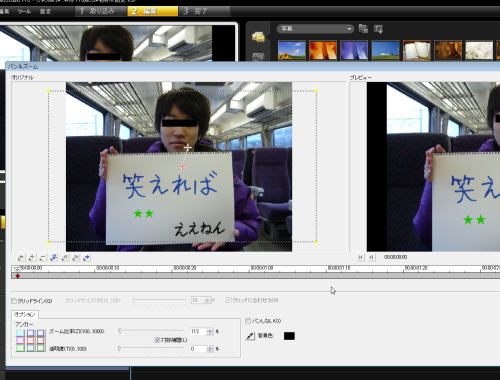Switch to step 1 取り込み tab
Image resolution: width=500 pixels, height=380 pixels.
tap(101, 11)
